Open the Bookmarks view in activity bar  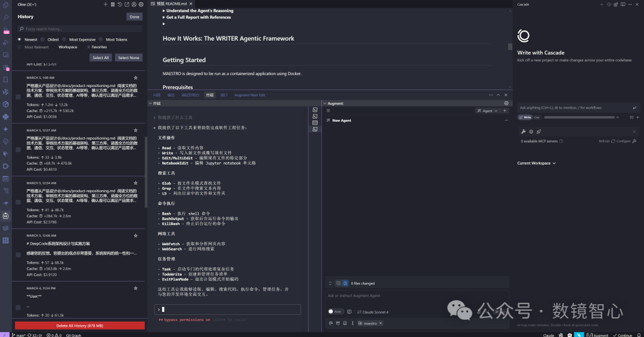(6, 80)
